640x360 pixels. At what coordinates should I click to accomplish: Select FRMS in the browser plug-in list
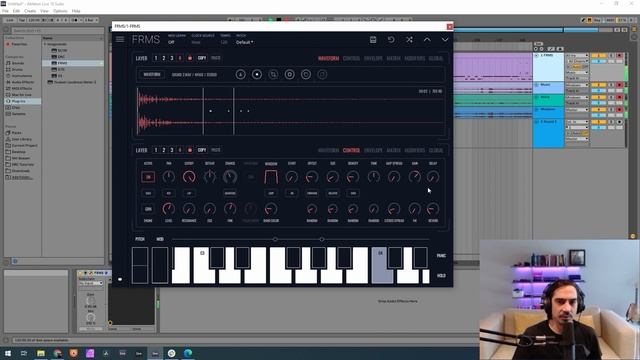click(73, 63)
